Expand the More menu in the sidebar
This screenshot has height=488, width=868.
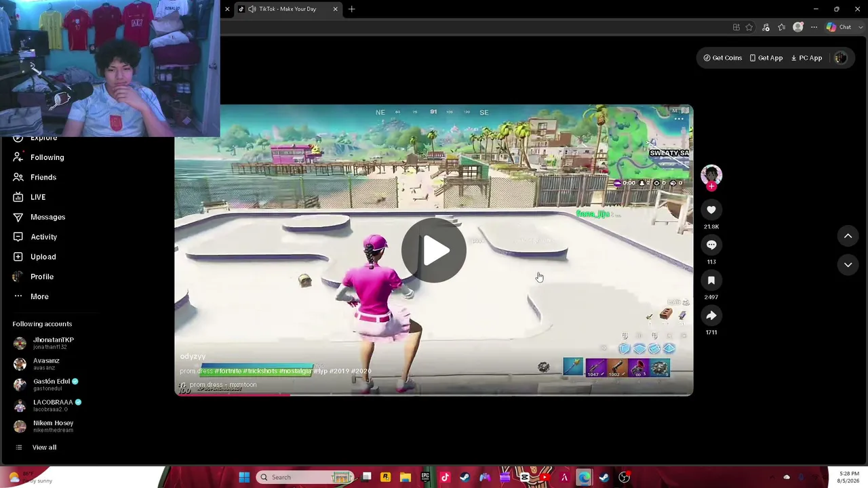pos(31,296)
